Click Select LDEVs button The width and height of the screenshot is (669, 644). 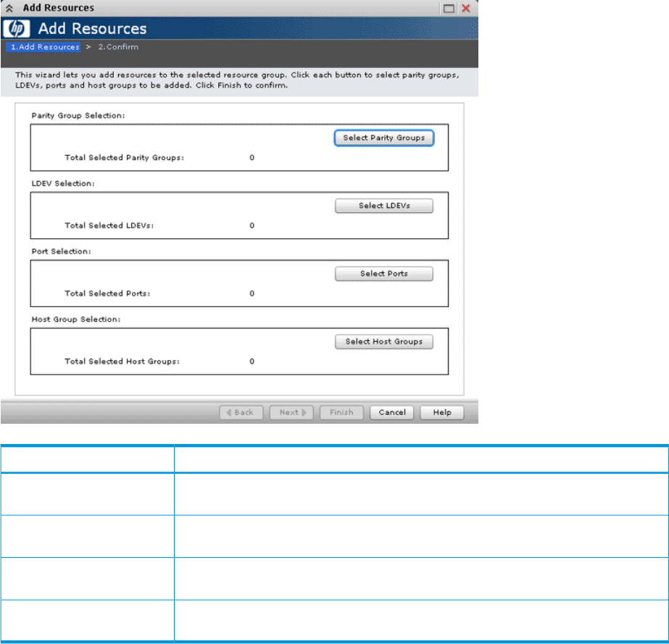[384, 206]
